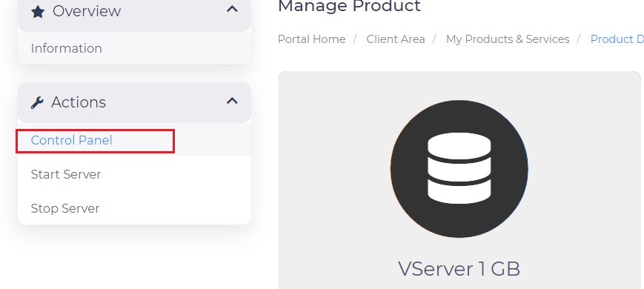The image size is (644, 289).
Task: Click the VServer 1 GB product name
Action: tap(459, 269)
